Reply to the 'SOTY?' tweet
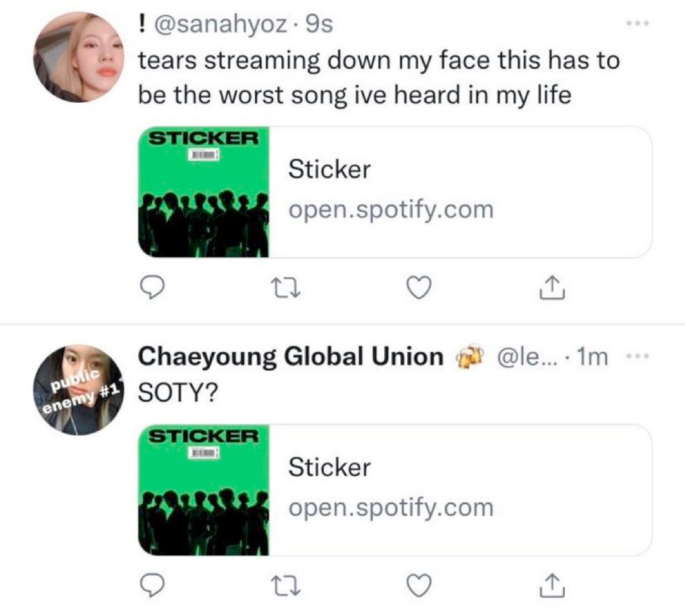Screen dimensions: 685x616 (151, 587)
